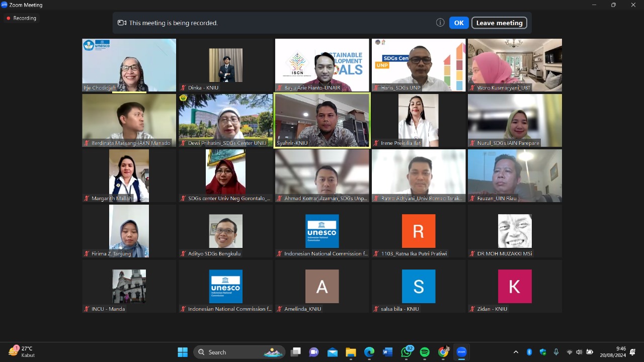644x362 pixels.
Task: Click the Bluetooth tray icon
Action: click(x=529, y=352)
